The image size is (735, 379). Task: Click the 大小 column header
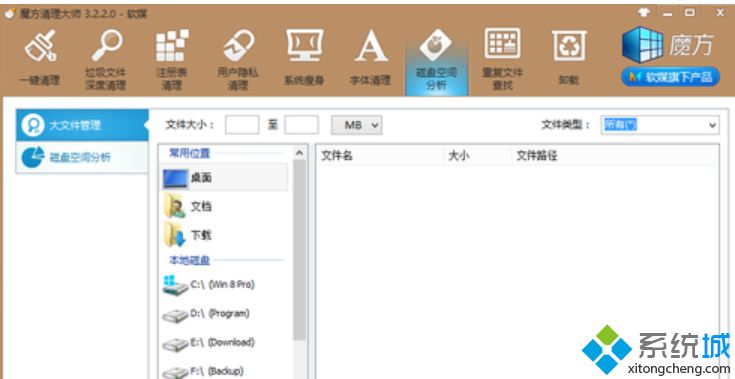477,156
